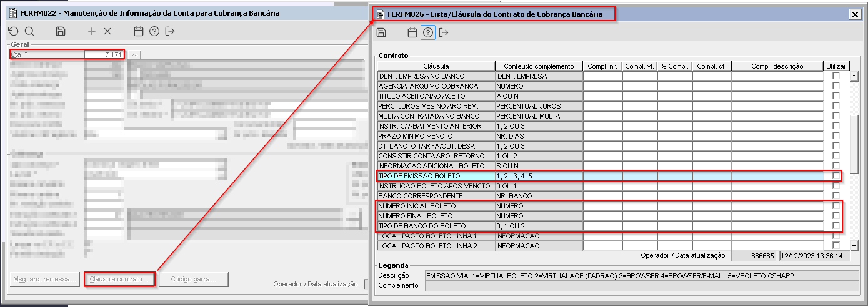868x307 pixels.
Task: Click the contract list scrollbar up arrow
Action: click(854, 77)
